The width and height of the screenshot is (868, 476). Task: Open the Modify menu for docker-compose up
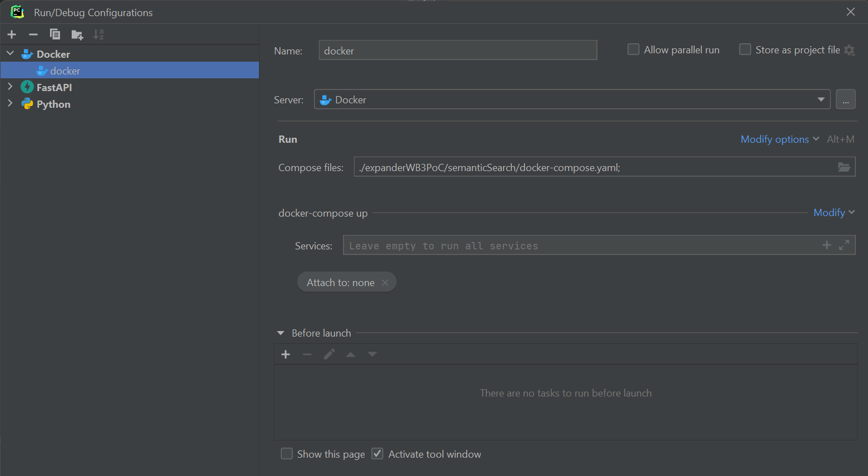[834, 213]
